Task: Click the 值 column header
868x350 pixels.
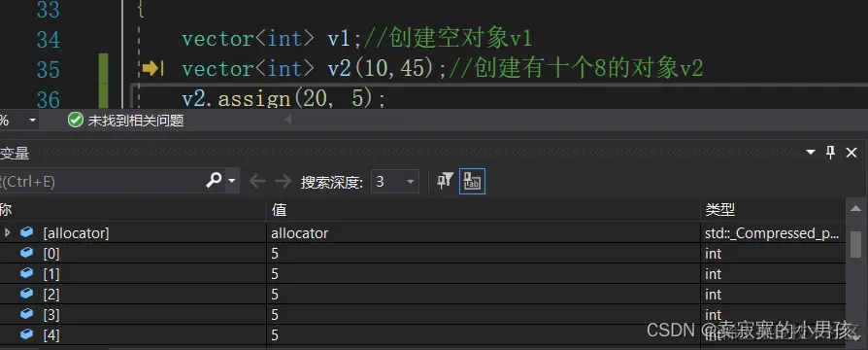Action: [483, 210]
